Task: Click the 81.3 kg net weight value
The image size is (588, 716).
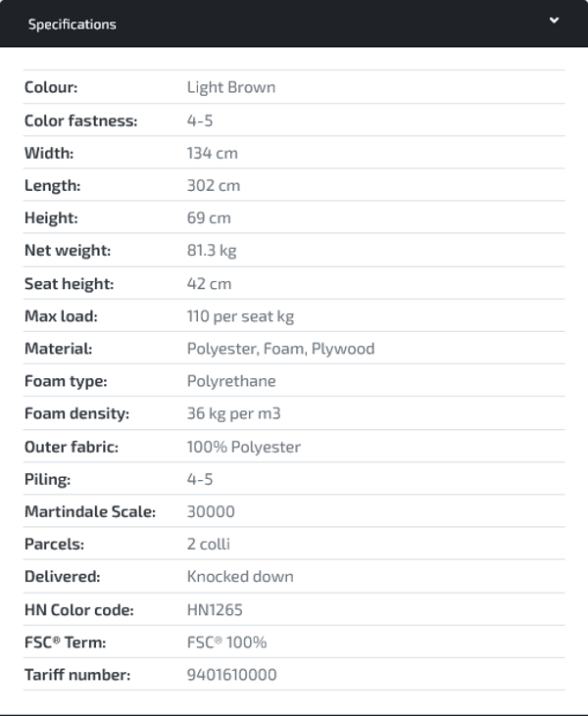Action: coord(212,251)
